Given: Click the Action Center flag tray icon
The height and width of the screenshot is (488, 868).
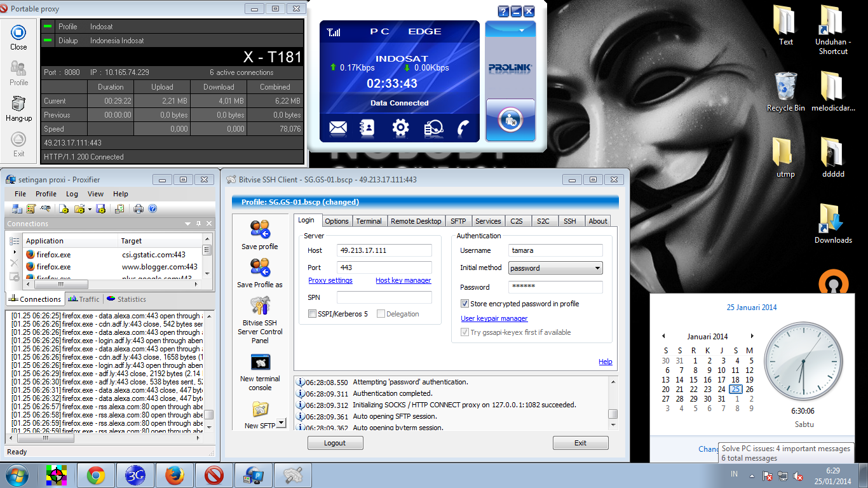Looking at the screenshot, I should [x=768, y=476].
